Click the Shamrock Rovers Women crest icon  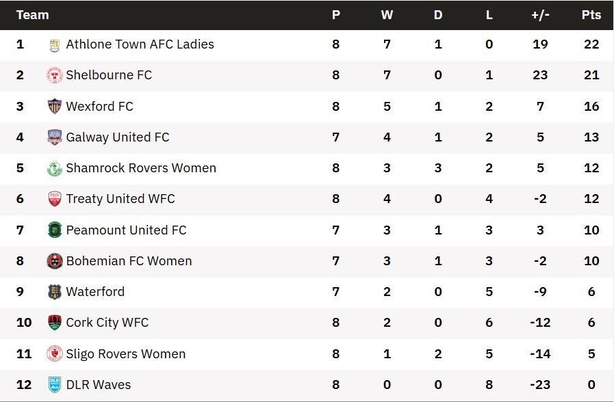pyautogui.click(x=54, y=169)
